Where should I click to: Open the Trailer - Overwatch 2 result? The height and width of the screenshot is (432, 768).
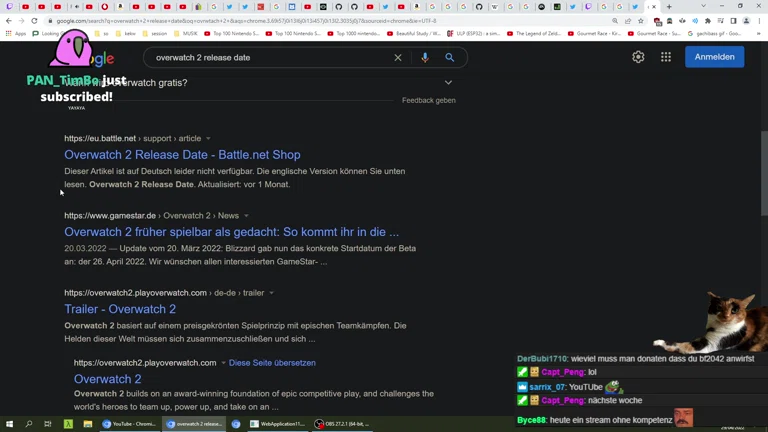pos(120,309)
